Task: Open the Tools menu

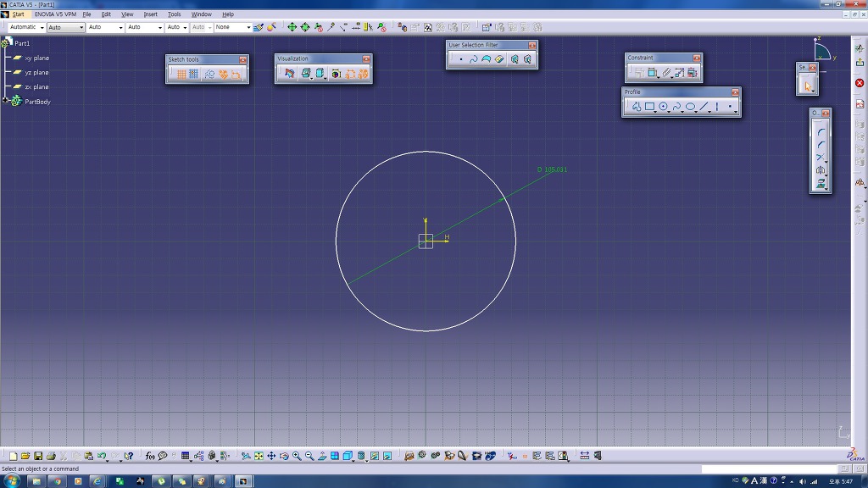Action: coord(174,14)
